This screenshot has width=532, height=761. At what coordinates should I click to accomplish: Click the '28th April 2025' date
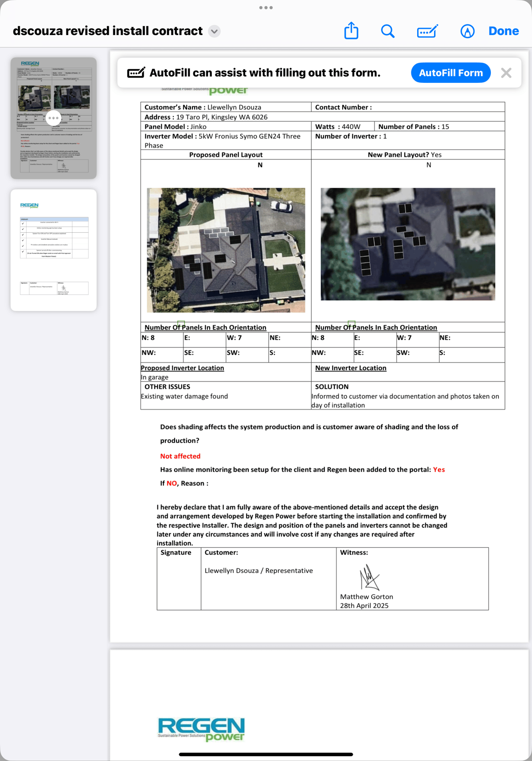click(364, 605)
